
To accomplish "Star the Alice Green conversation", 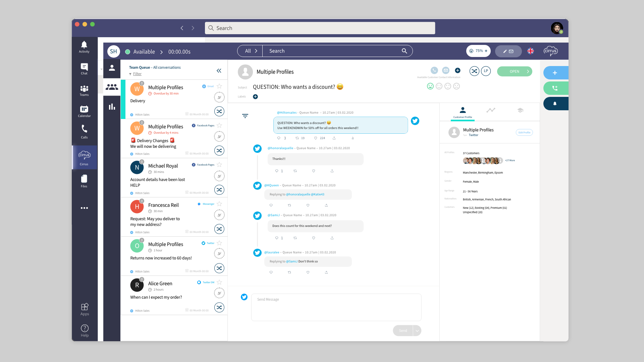I will 219,282.
